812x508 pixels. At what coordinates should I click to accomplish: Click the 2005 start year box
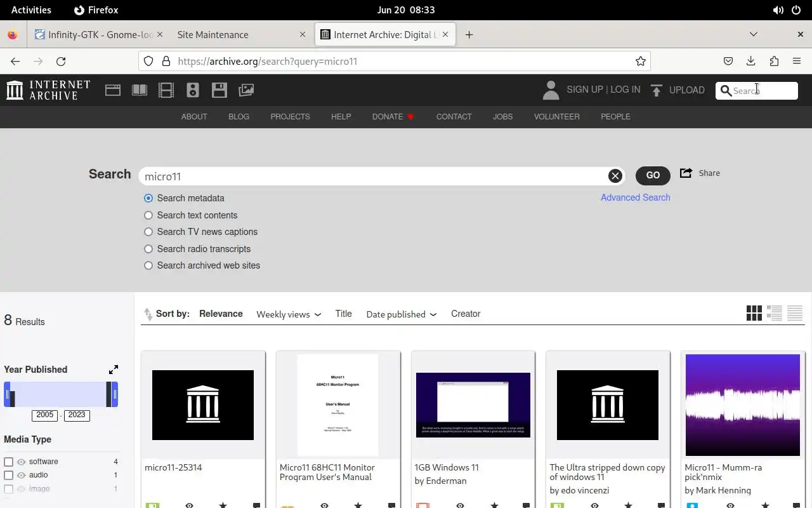click(45, 415)
